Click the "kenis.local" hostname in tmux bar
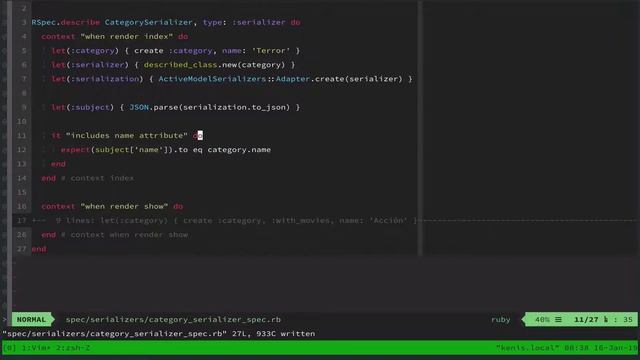Screen dimensions: 640x360 click(x=529, y=348)
